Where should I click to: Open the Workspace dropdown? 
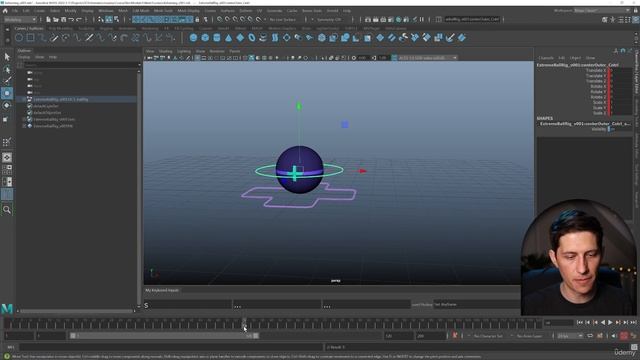(602, 11)
